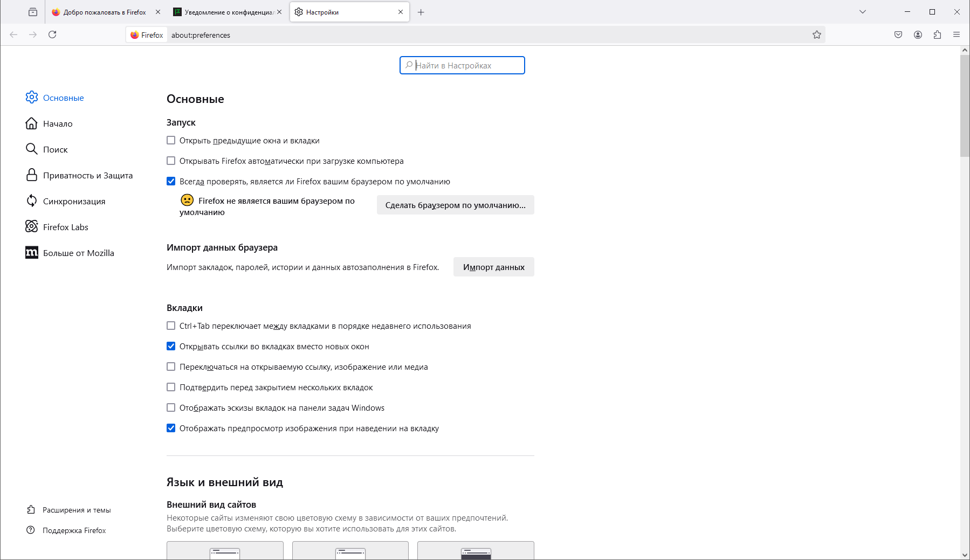Open the Начало settings category
The image size is (970, 560).
tap(58, 123)
